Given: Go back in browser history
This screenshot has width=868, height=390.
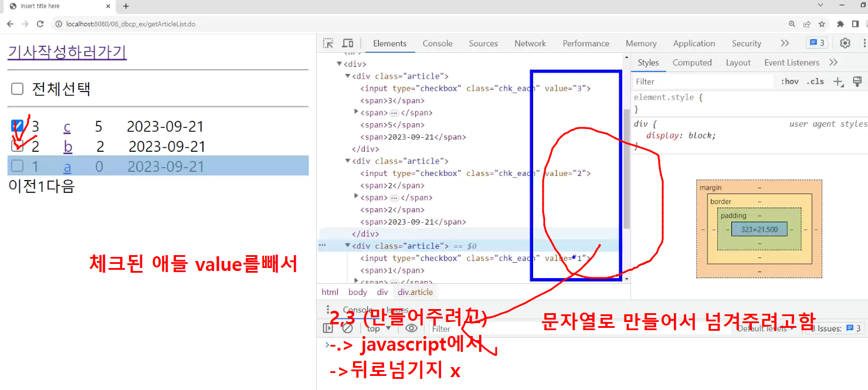Looking at the screenshot, I should click(x=10, y=24).
